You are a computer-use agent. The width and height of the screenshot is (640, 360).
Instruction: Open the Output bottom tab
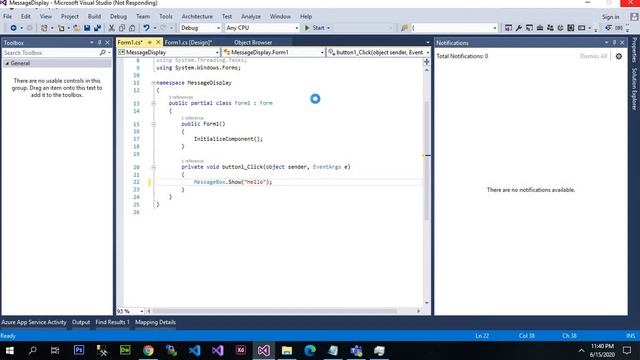(81, 322)
